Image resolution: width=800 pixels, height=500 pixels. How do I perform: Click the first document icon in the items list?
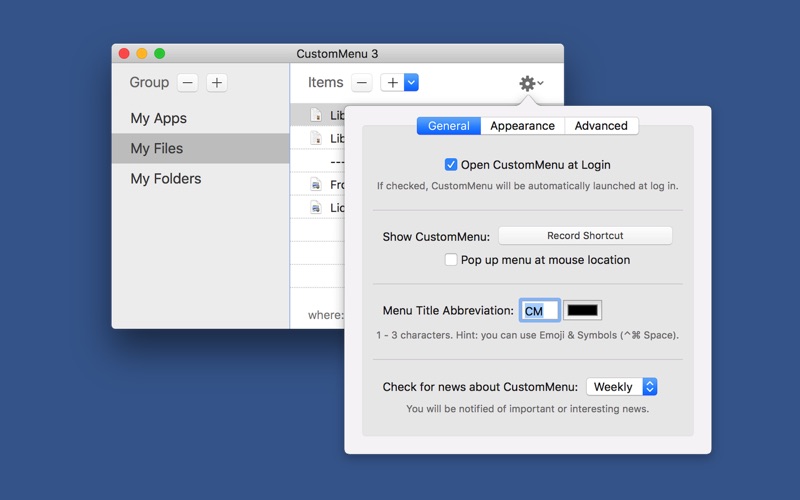tap(316, 115)
